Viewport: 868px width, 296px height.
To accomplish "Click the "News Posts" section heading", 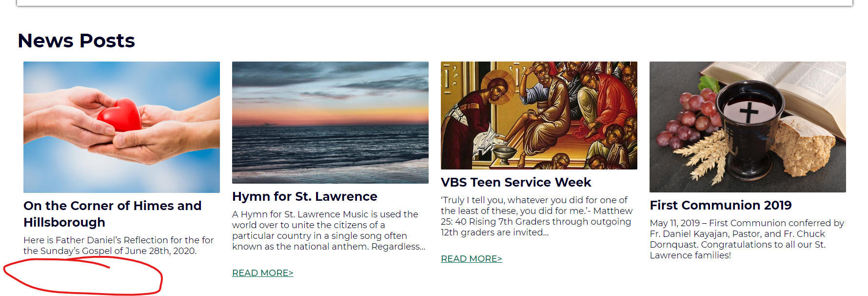I will click(x=77, y=41).
